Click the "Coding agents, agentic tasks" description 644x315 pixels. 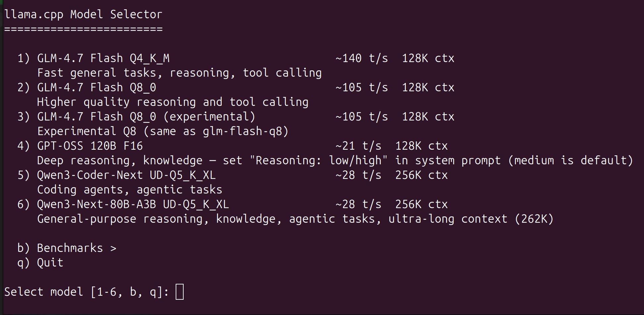pos(130,190)
